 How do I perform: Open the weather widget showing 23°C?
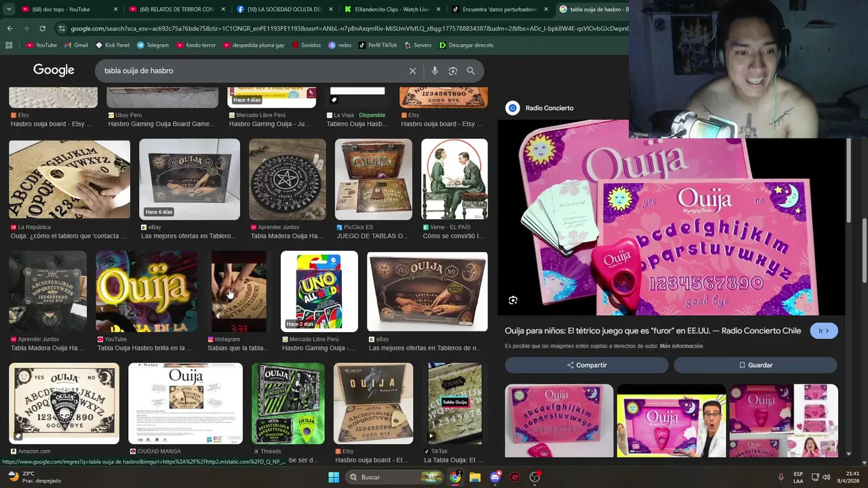(x=34, y=477)
